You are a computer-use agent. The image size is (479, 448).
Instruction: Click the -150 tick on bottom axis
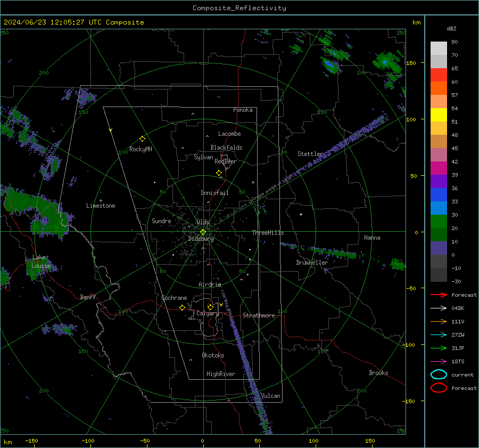[x=31, y=441]
